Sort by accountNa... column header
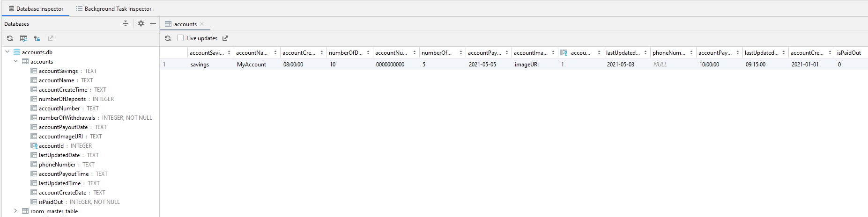The width and height of the screenshot is (868, 217). point(257,53)
